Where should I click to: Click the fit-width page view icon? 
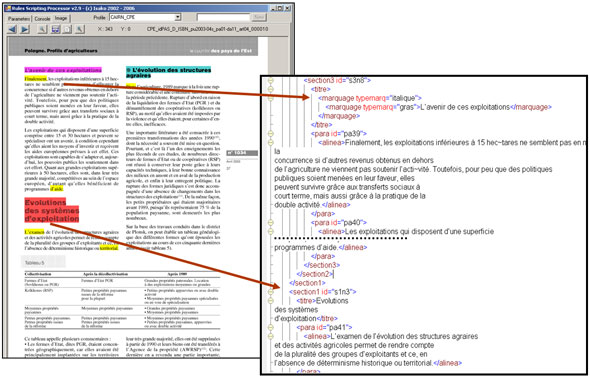[56, 29]
